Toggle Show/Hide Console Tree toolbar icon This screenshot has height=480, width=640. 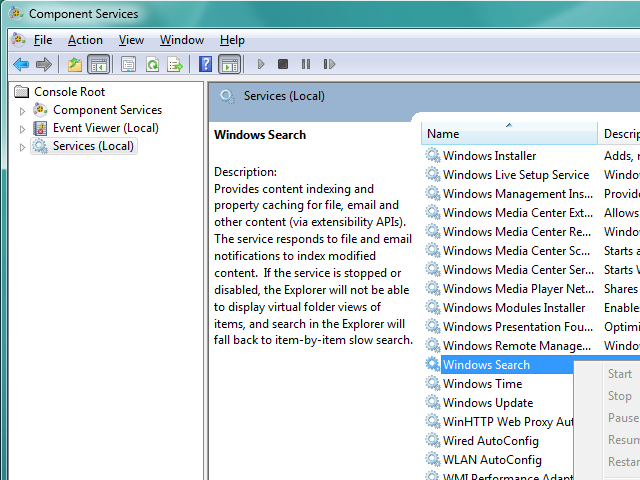pyautogui.click(x=99, y=64)
